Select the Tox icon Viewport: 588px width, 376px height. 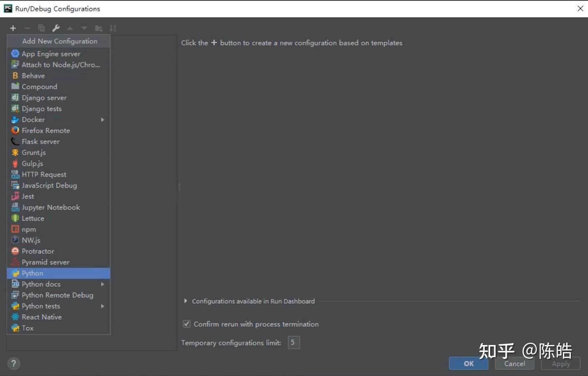pos(15,328)
